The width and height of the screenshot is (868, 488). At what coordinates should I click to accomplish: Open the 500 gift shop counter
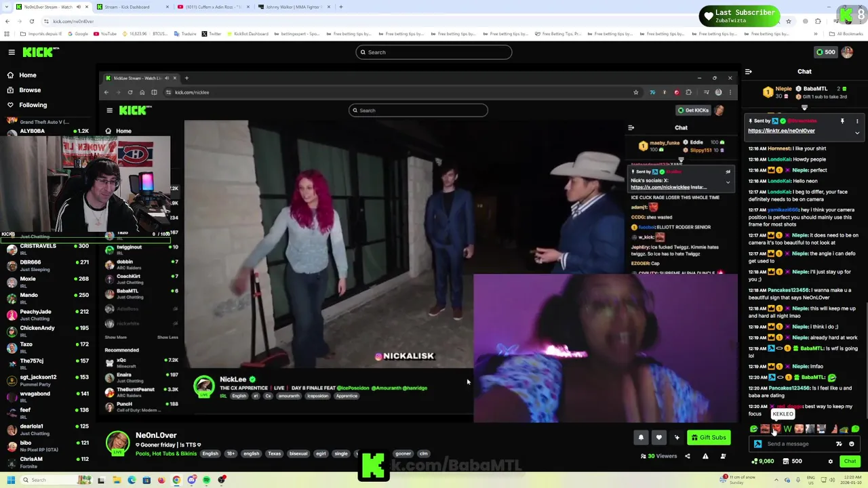792,462
